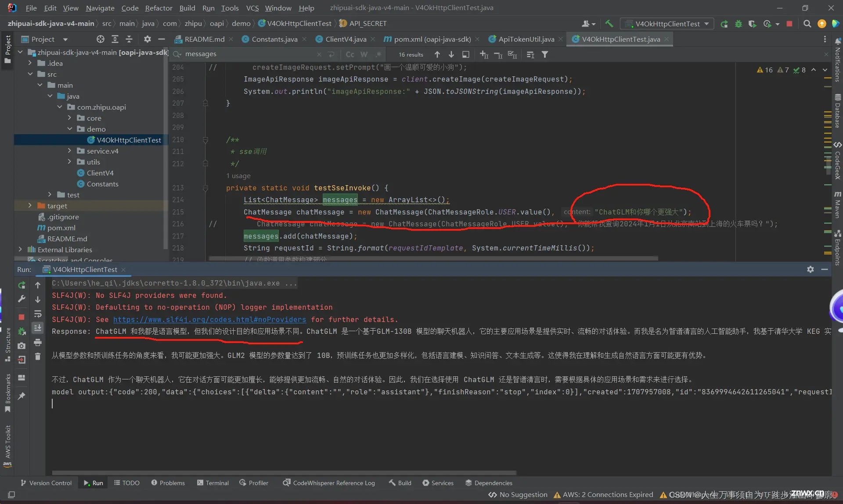The image size is (843, 504).
Task: Toggle whole words W option in search
Action: [364, 54]
